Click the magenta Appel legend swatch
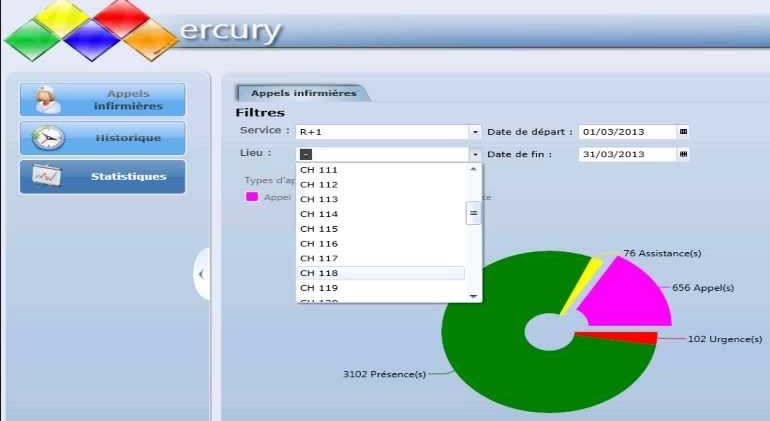Screen dimensions: 770x421 (251, 197)
